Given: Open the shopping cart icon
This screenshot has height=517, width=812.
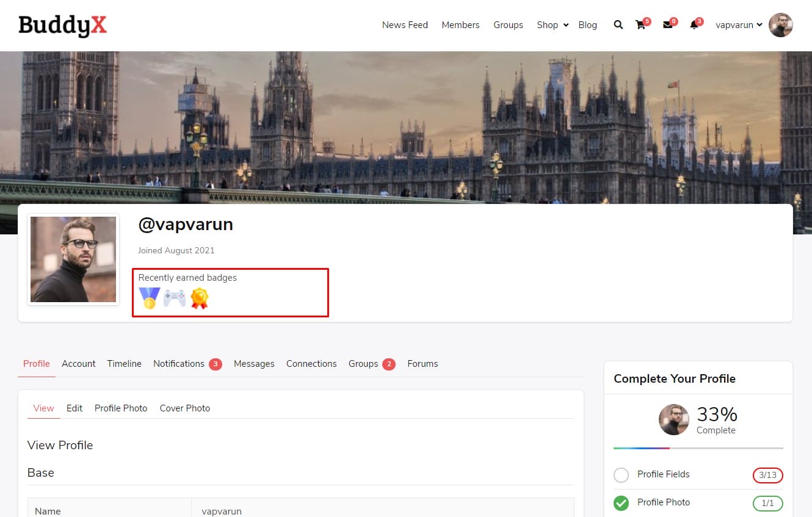Looking at the screenshot, I should point(640,25).
